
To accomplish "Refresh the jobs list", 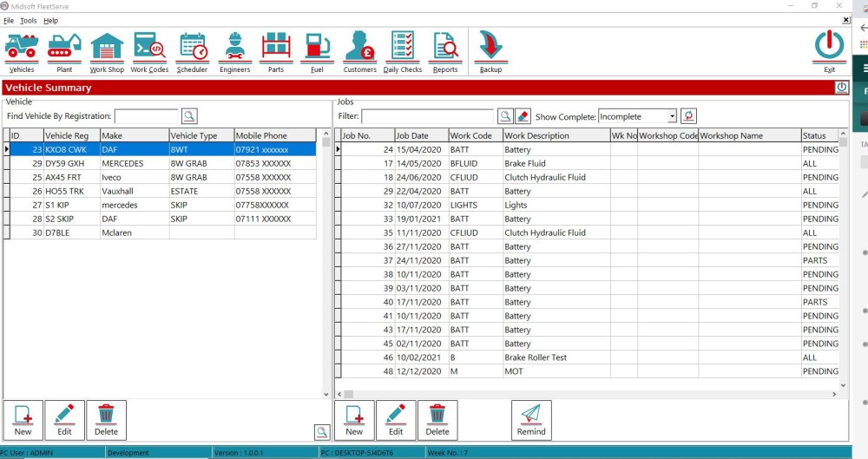I will [688, 116].
